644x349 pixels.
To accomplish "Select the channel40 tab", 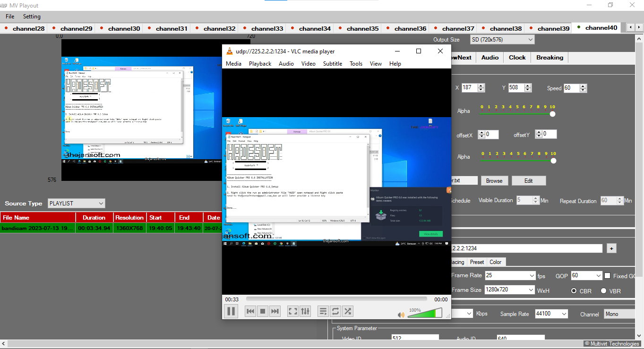I will point(597,28).
